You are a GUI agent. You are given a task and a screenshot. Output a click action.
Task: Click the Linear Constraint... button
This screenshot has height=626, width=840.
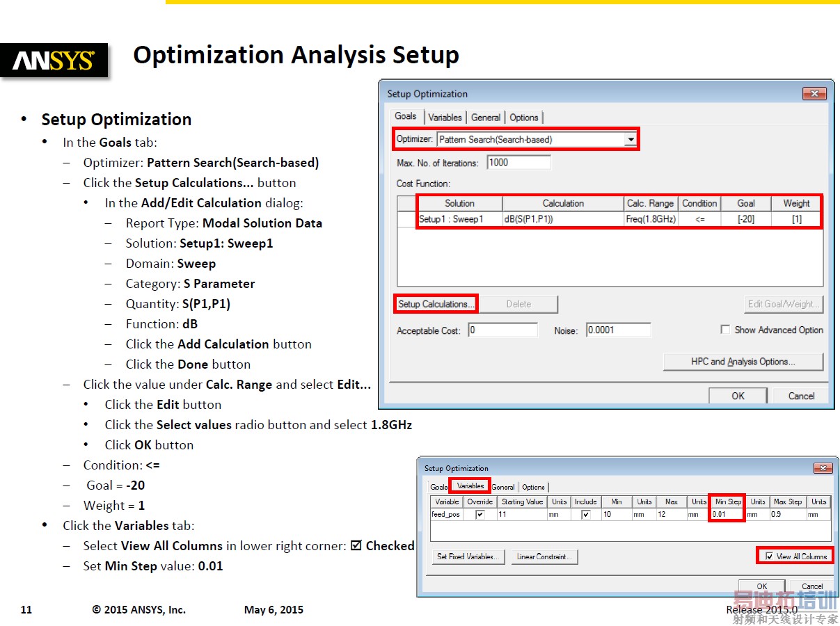coord(545,556)
